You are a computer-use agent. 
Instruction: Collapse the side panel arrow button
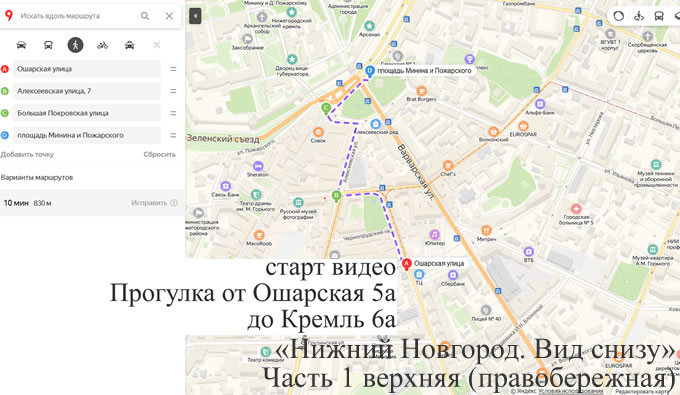click(195, 16)
